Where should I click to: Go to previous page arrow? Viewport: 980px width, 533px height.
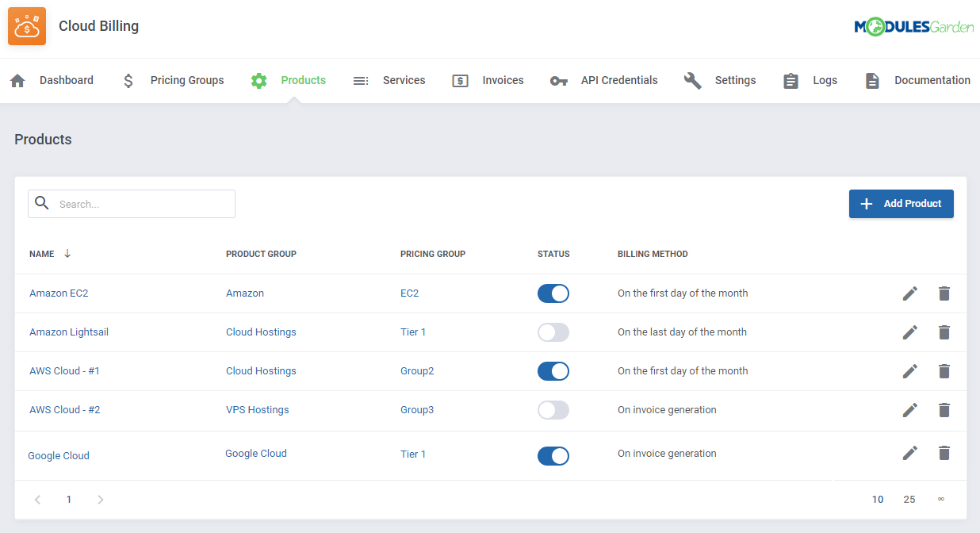(37, 500)
